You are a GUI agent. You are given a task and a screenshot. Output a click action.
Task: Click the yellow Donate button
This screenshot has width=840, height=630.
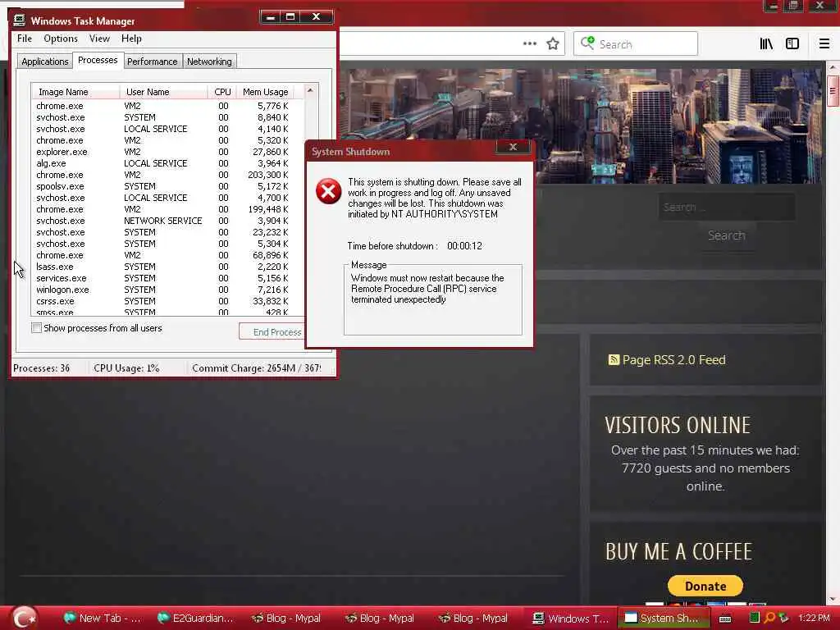[x=705, y=586]
